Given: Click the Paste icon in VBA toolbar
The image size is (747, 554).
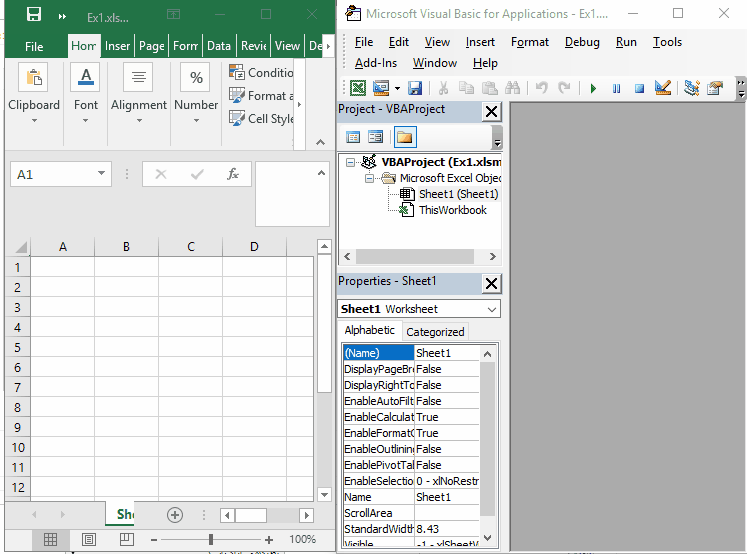Looking at the screenshot, I should point(489,88).
